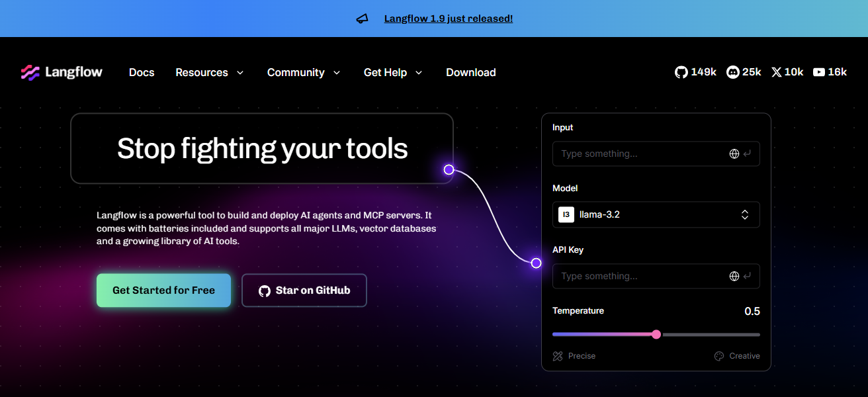The image size is (868, 397).
Task: Open GitHub 149k stars icon
Action: coord(681,72)
